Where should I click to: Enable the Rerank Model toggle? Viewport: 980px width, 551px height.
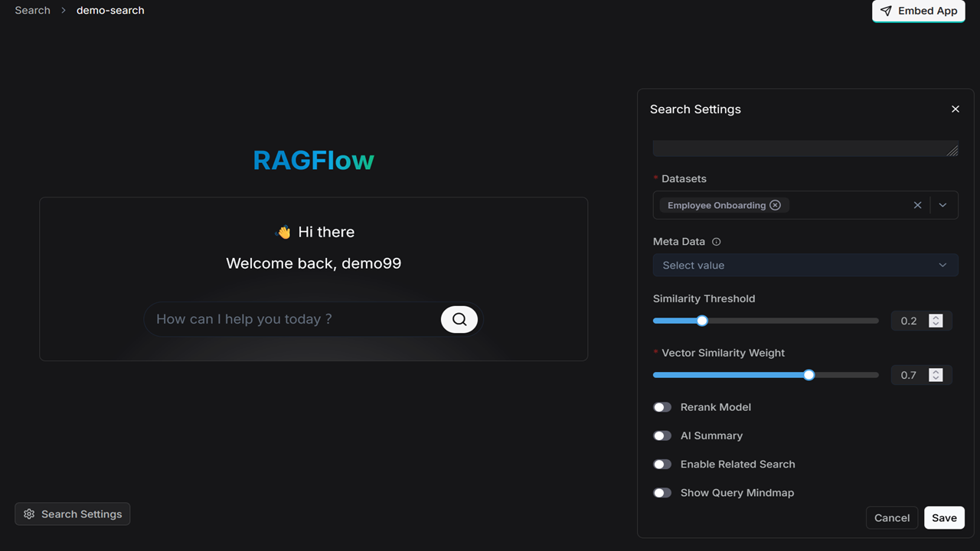coord(662,407)
